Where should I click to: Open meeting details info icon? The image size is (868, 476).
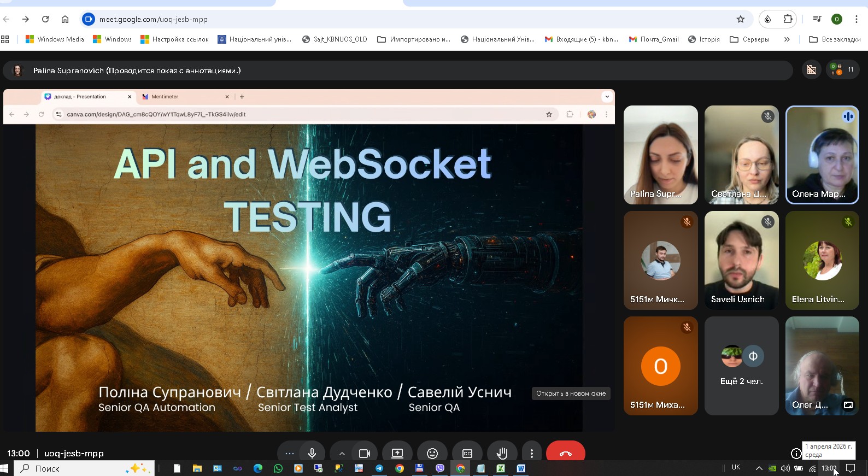pyautogui.click(x=796, y=453)
